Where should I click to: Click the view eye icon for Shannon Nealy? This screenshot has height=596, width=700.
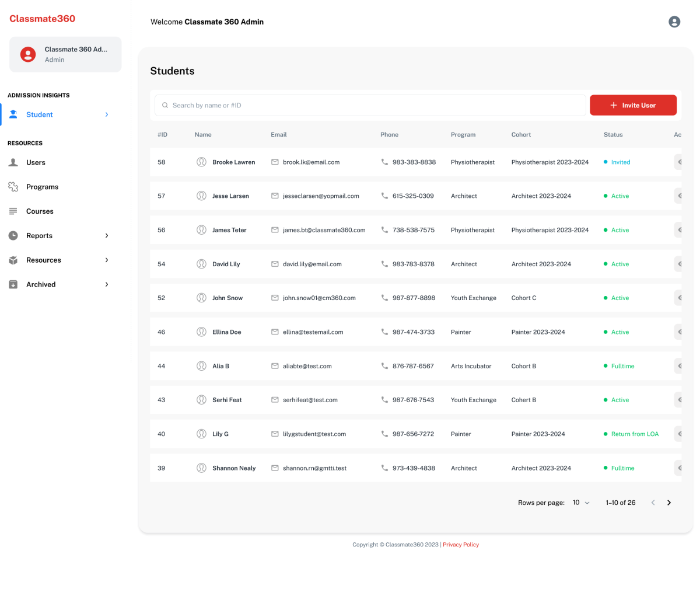[x=678, y=468]
